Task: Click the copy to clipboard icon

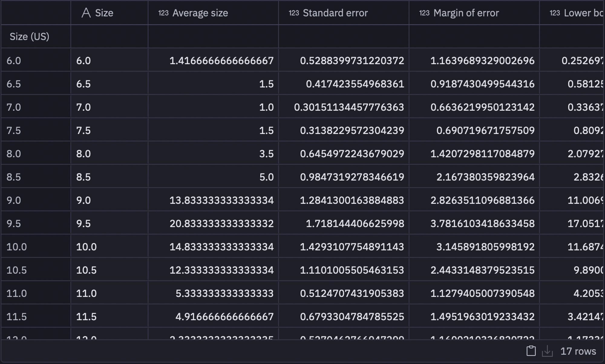Action: [x=531, y=351]
